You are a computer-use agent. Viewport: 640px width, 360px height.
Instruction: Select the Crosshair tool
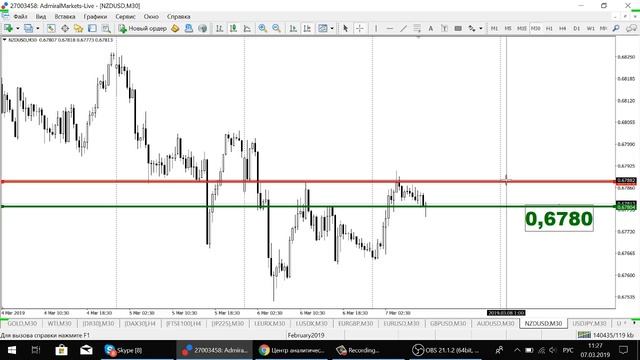coord(360,28)
